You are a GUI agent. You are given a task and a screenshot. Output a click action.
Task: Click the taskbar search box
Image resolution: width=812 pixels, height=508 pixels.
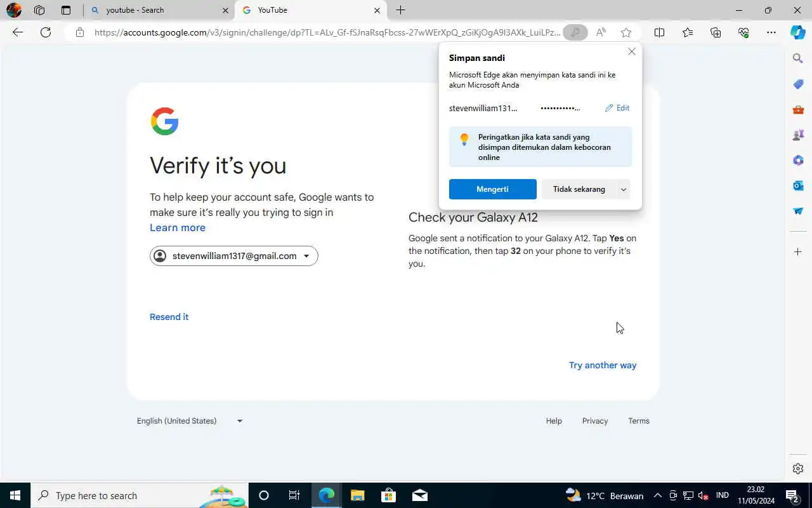pos(140,495)
